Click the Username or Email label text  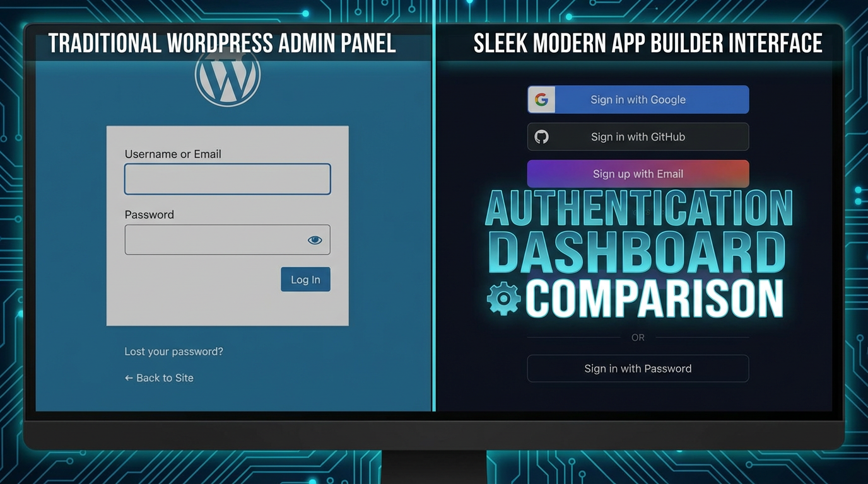[172, 154]
